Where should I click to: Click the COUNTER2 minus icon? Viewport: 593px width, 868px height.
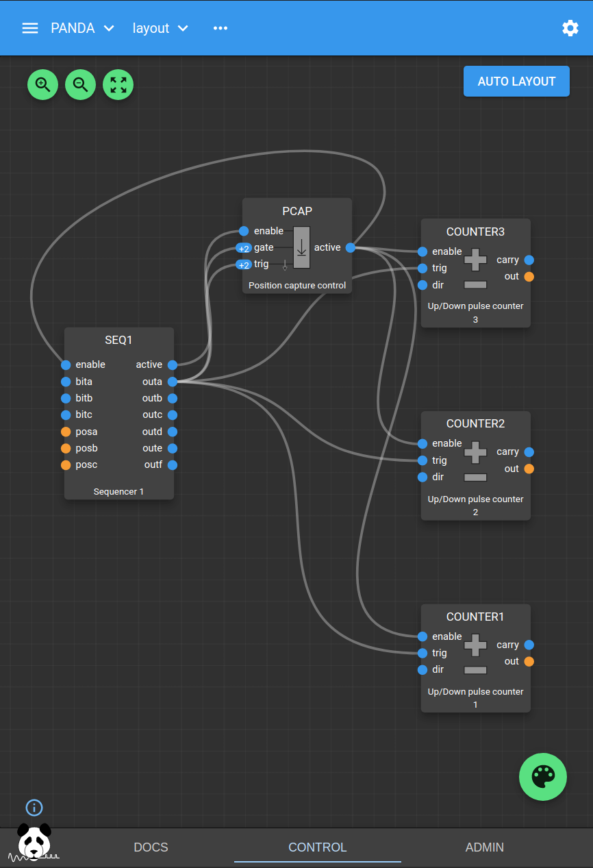[475, 477]
